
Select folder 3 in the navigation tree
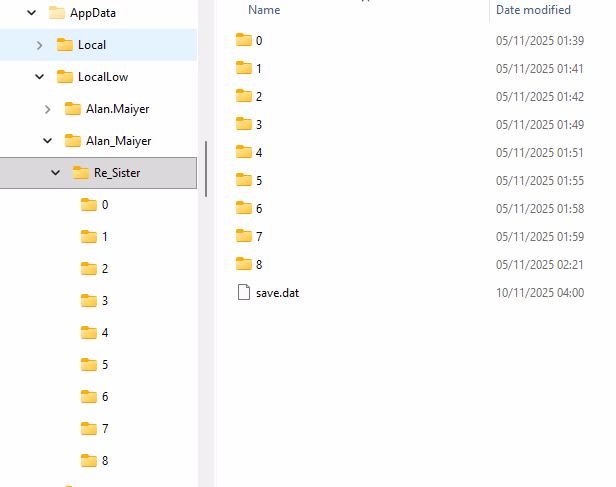[x=104, y=301]
